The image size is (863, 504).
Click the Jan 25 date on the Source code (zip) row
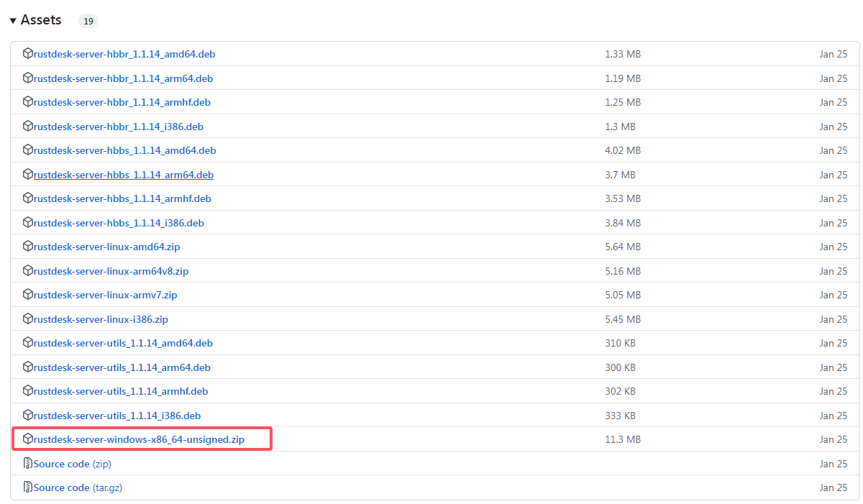coord(833,464)
